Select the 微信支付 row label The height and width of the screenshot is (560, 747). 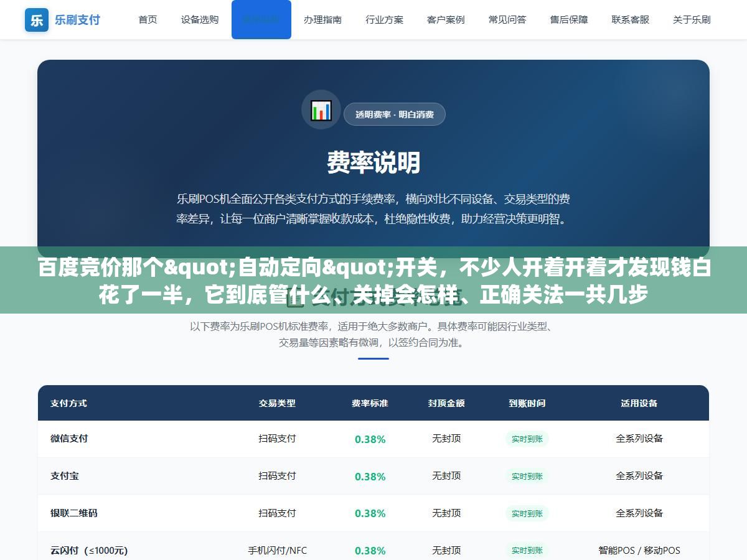click(x=69, y=438)
